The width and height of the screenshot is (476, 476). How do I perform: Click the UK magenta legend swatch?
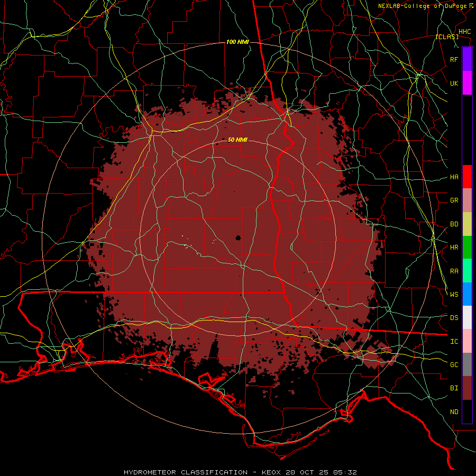(467, 83)
